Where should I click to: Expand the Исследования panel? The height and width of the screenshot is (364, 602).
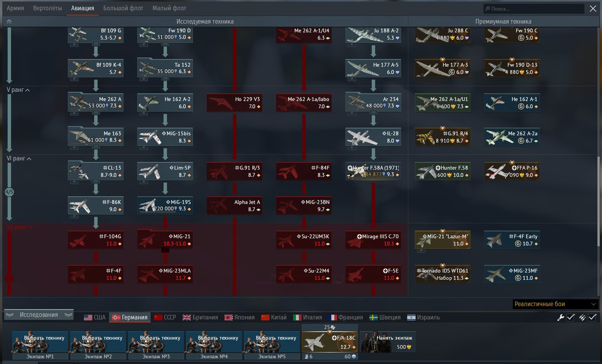pos(39,315)
